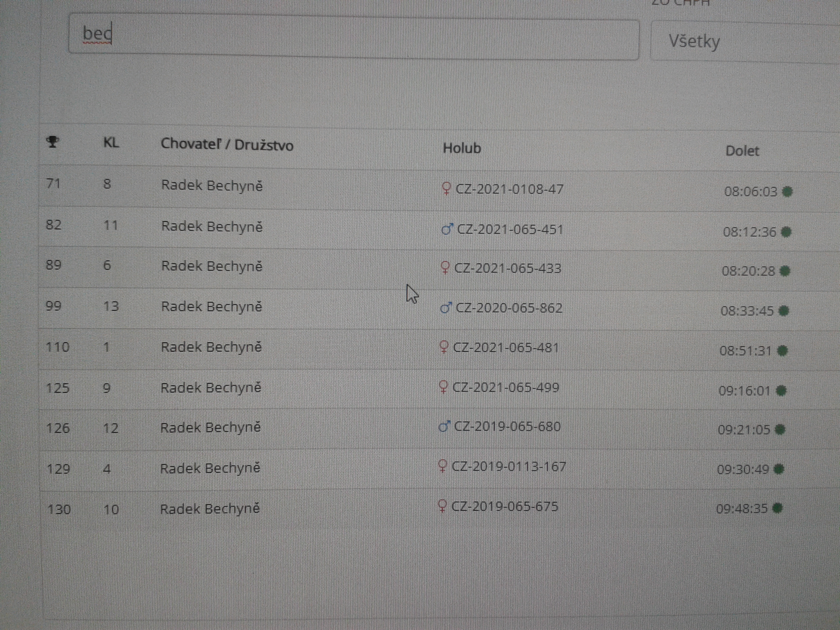Click the search field containing "bec"
840x630 pixels.
pyautogui.click(x=353, y=37)
